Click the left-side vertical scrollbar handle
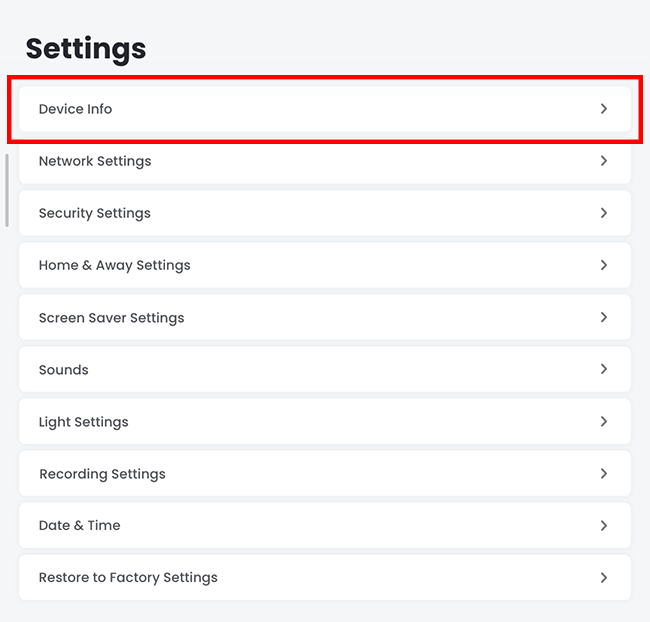This screenshot has height=622, width=650. (7, 190)
